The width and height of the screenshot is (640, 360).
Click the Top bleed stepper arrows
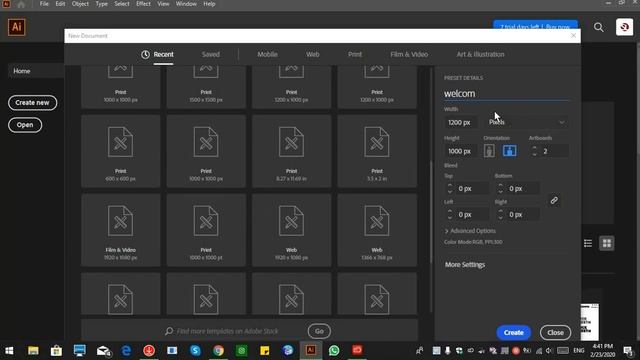[450, 189]
